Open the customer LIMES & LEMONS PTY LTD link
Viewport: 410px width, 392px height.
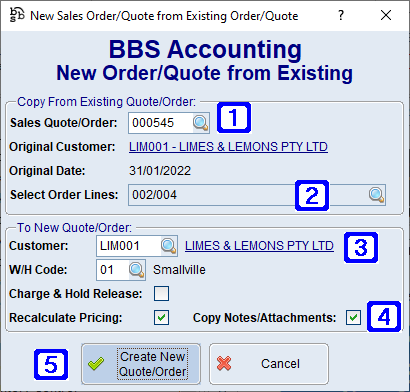pyautogui.click(x=259, y=246)
